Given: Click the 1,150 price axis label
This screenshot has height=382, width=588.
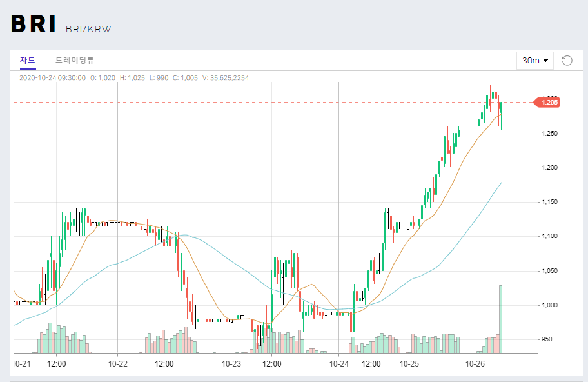Looking at the screenshot, I should point(550,202).
